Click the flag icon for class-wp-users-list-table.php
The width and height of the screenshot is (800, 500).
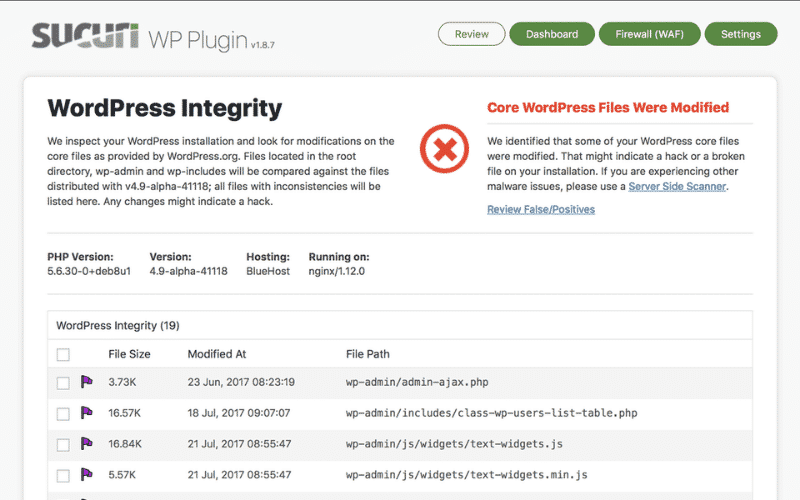pos(87,413)
